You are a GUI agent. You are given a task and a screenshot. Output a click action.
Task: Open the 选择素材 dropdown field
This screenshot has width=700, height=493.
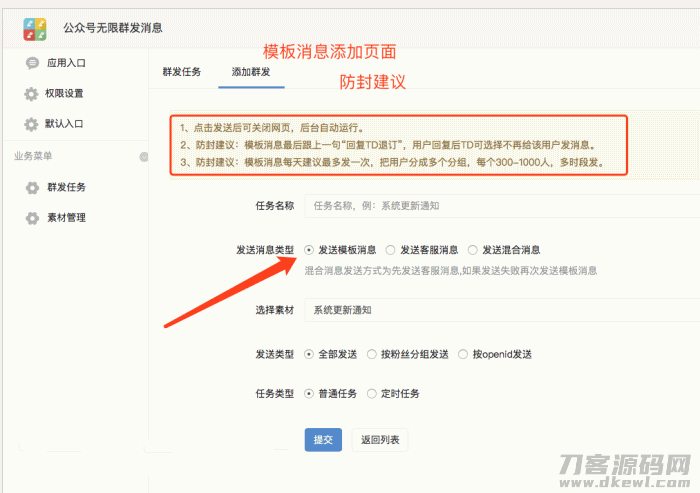coord(500,311)
